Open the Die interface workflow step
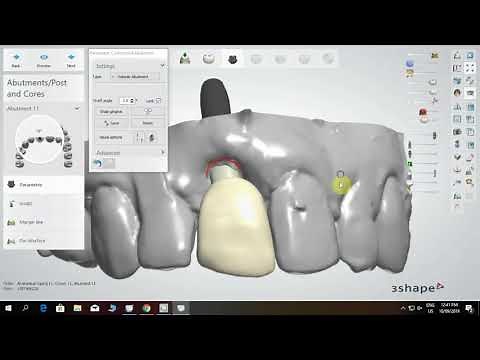Screen dimensions: 480x360 point(43,241)
